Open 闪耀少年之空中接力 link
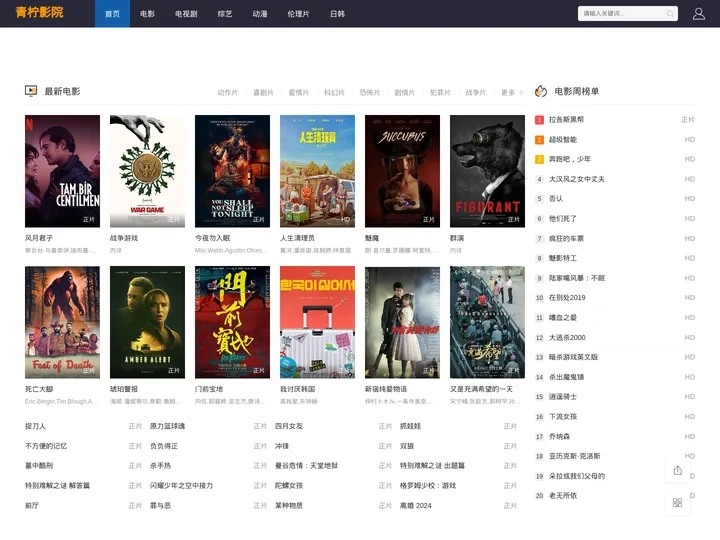Screen dimensions: 720x540 click(x=181, y=485)
